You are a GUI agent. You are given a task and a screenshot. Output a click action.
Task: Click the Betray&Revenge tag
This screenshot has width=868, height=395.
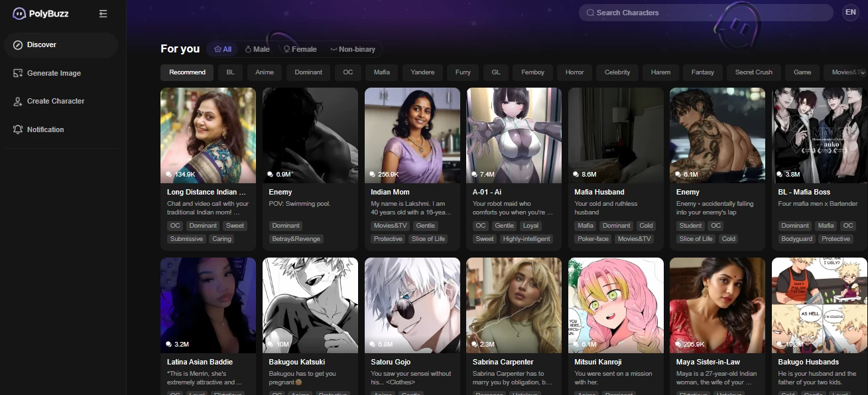pos(296,239)
